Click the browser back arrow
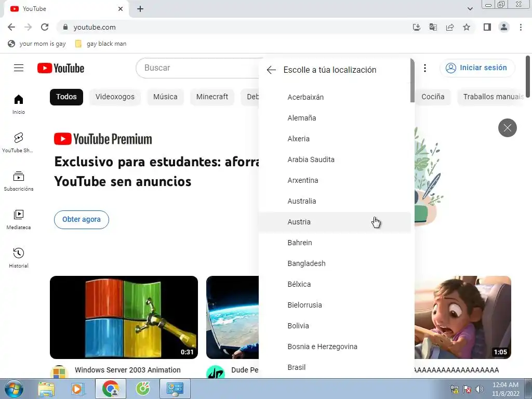This screenshot has height=399, width=532. [x=11, y=27]
